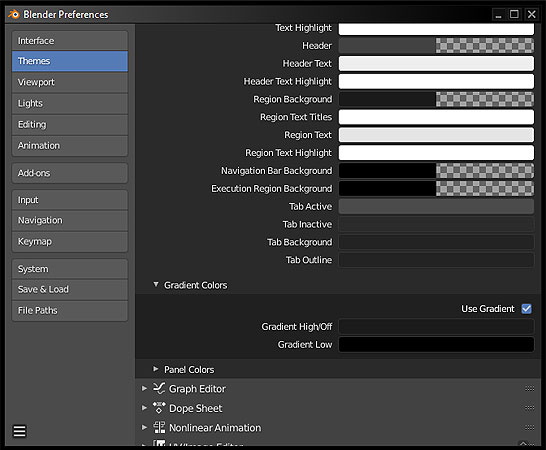
Task: Close the Blender Preferences window
Action: 531,14
